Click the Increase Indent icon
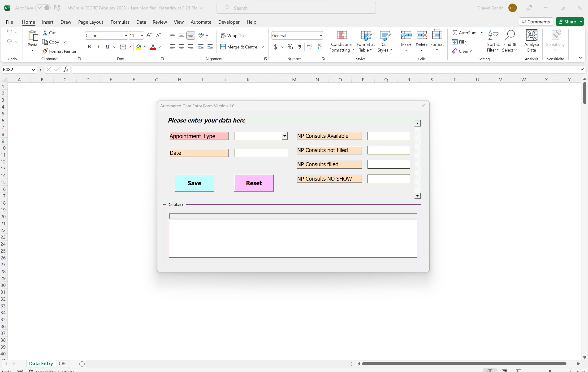The width and height of the screenshot is (588, 372). point(210,47)
